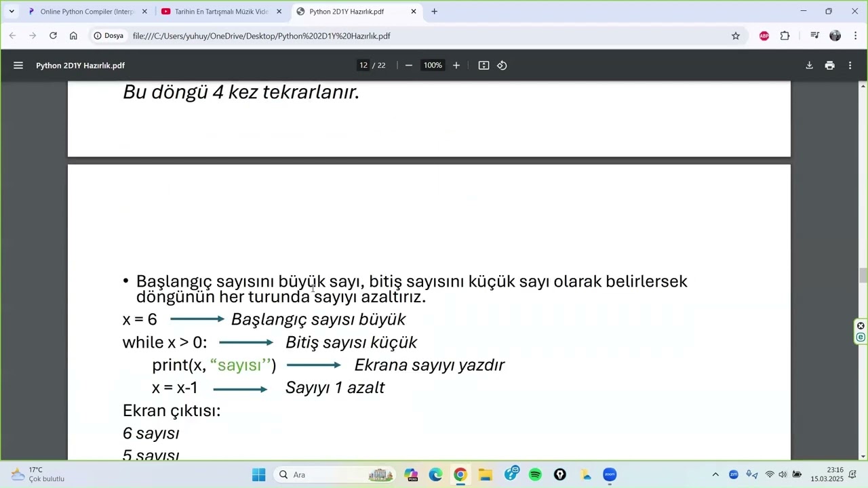Open PDF viewer more actions menu
Screen dimensions: 868x488
pyautogui.click(x=850, y=66)
